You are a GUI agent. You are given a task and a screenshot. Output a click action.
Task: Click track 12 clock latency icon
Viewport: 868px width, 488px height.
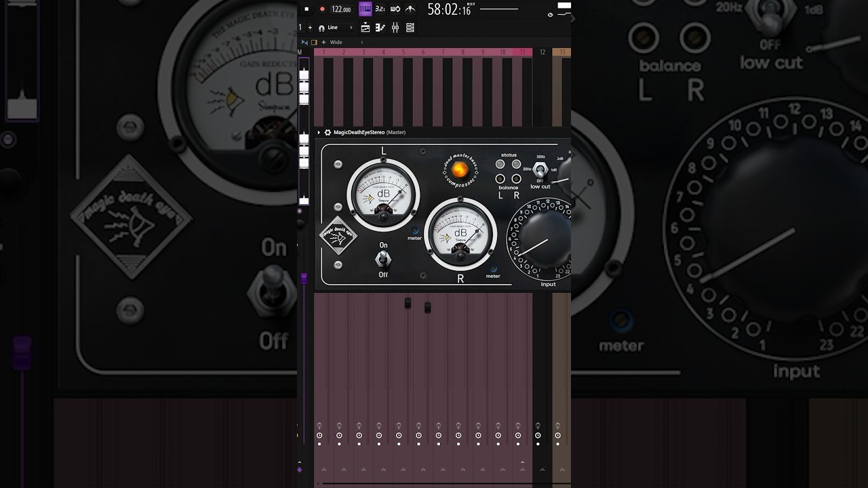coord(538,436)
